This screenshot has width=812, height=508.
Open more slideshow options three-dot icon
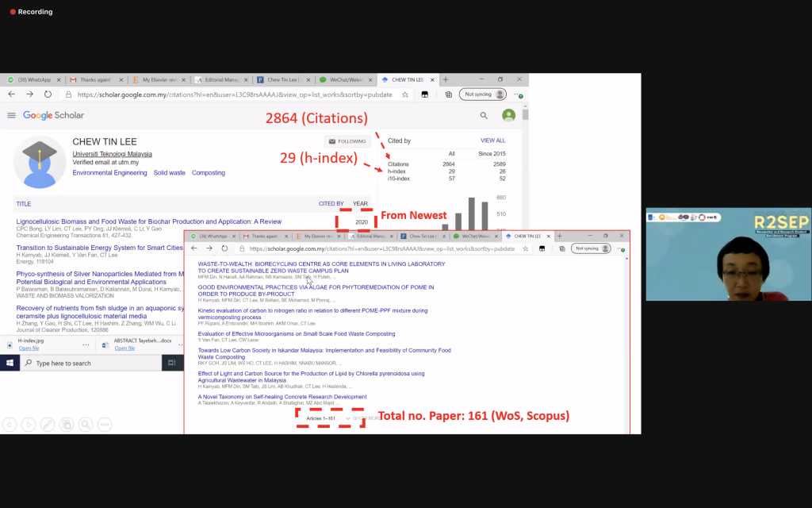tap(104, 424)
